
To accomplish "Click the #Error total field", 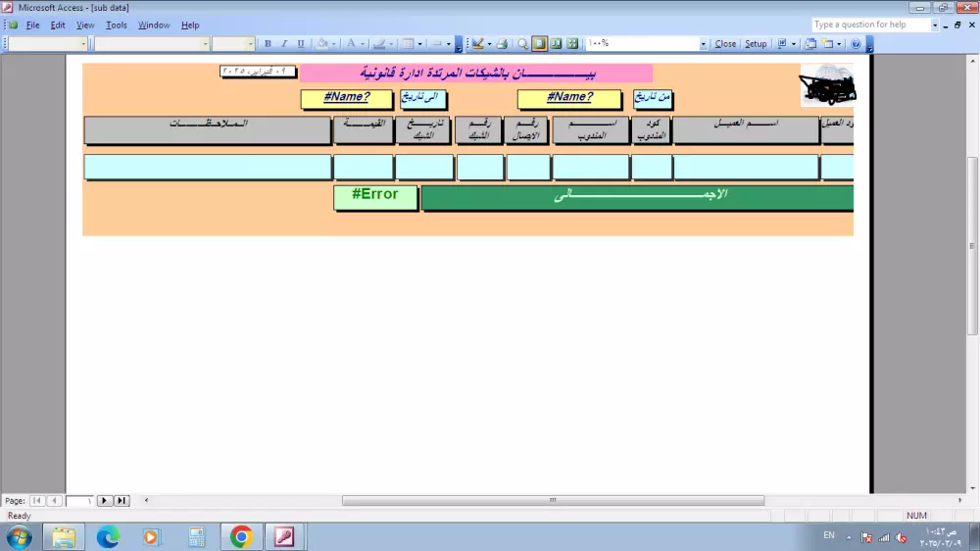I will pos(375,197).
